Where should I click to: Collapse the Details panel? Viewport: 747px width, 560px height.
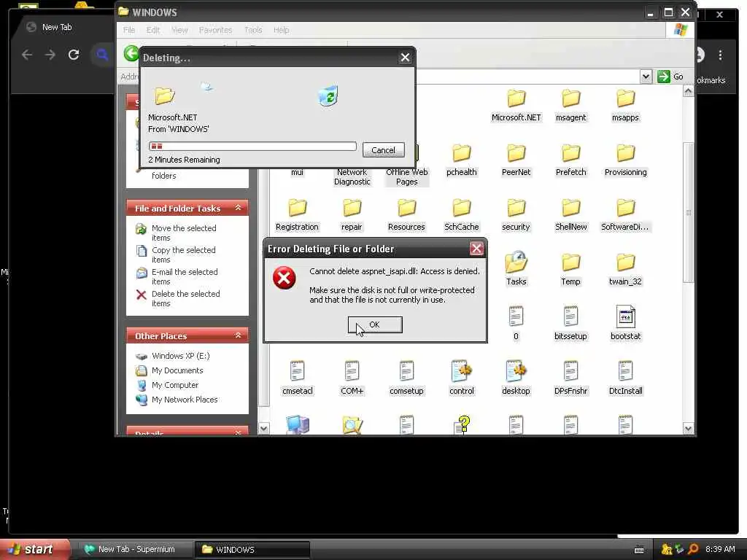point(239,433)
